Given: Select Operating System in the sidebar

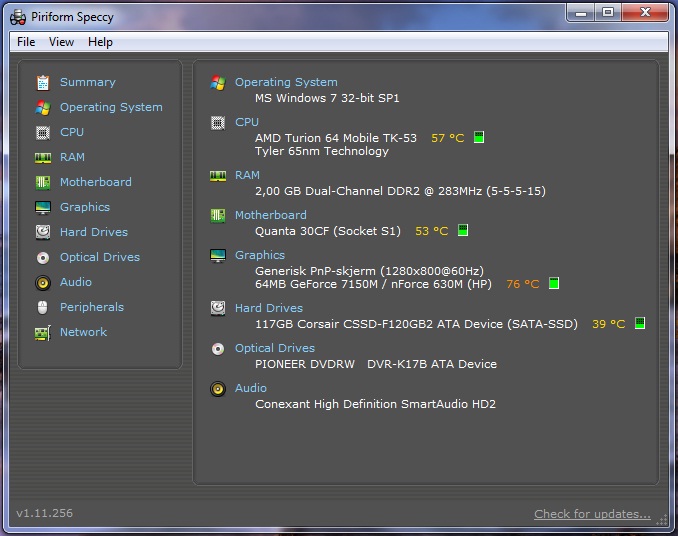Looking at the screenshot, I should point(111,107).
